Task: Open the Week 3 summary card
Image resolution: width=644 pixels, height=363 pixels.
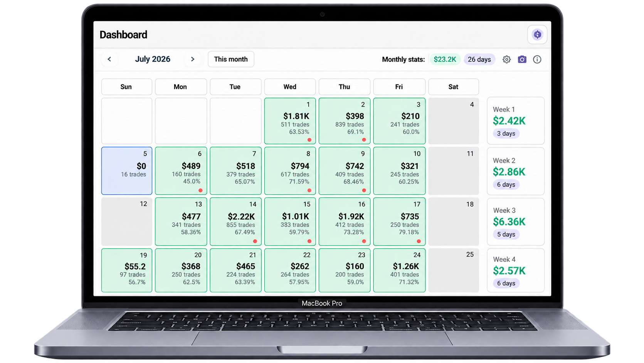Action: [516, 222]
